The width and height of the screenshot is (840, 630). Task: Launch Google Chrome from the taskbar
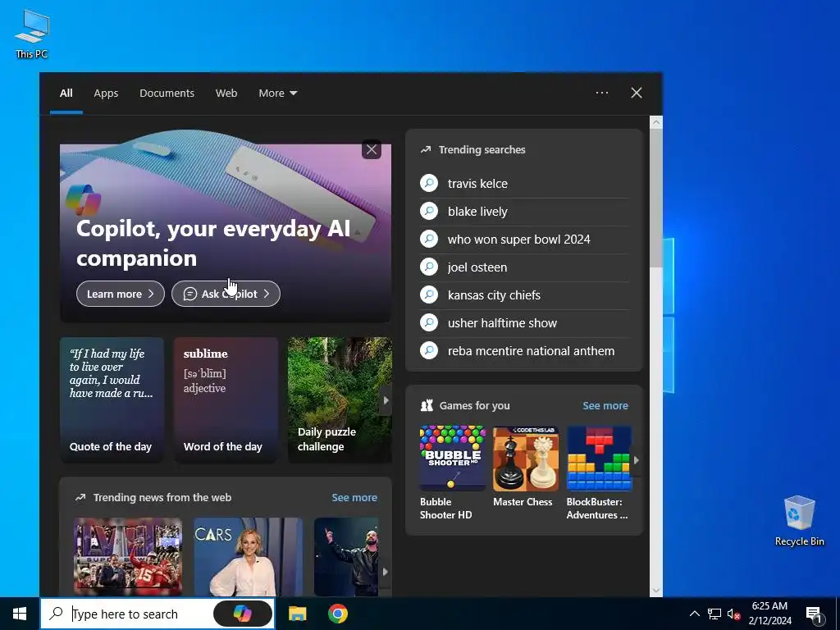click(338, 614)
